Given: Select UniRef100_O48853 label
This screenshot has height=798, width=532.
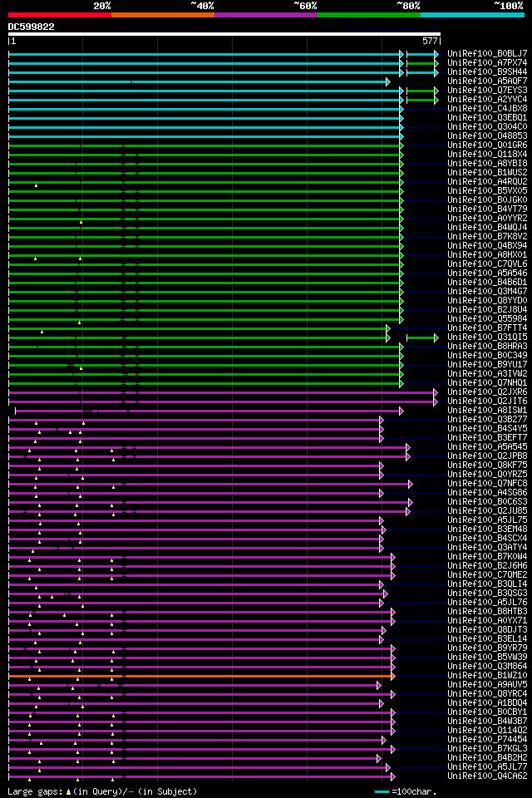Looking at the screenshot, I should coord(487,135).
